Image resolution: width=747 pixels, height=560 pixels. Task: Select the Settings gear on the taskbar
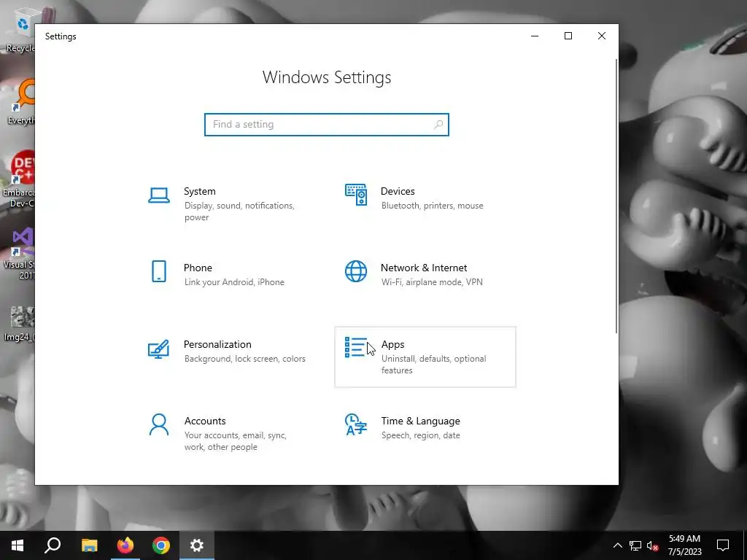click(x=197, y=545)
